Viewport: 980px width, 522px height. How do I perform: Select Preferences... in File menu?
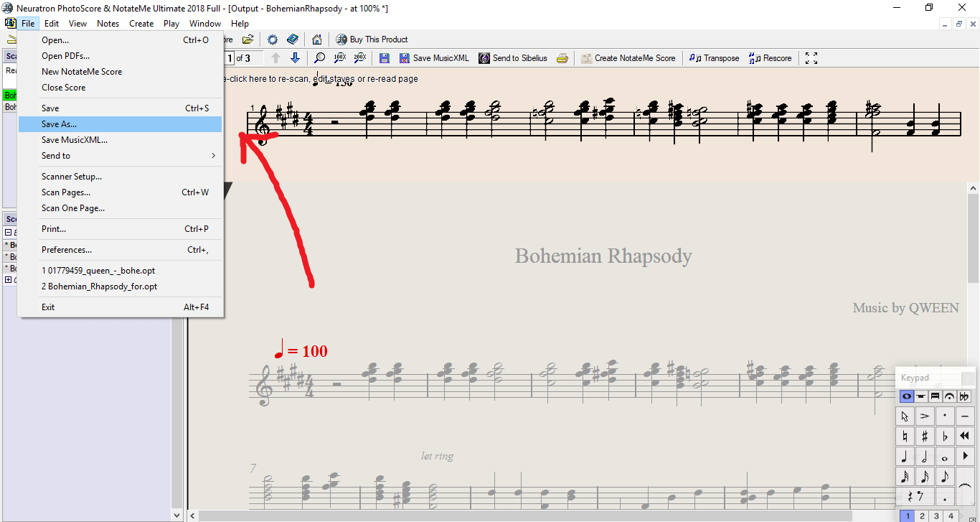pos(121,250)
